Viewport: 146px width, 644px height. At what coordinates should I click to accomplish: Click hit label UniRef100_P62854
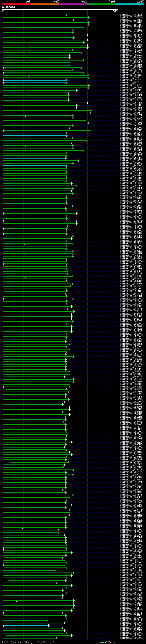coord(131,211)
